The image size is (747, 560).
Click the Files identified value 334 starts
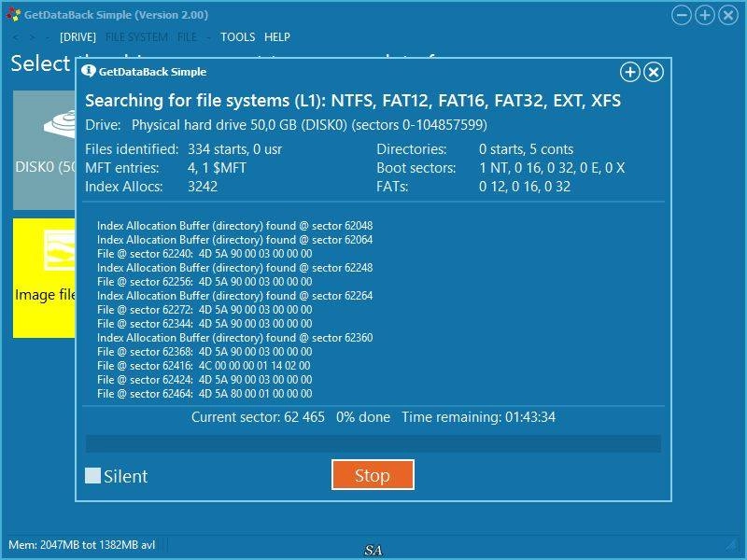235,149
